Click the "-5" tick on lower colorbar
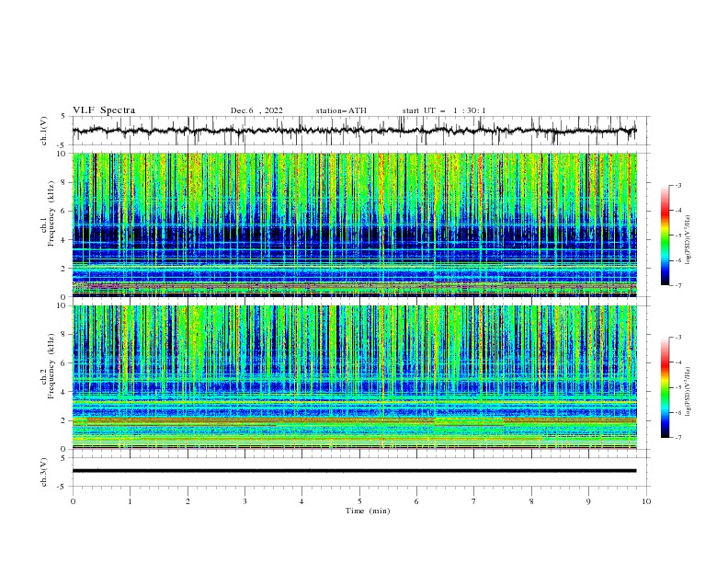728x563 pixels. coord(677,387)
